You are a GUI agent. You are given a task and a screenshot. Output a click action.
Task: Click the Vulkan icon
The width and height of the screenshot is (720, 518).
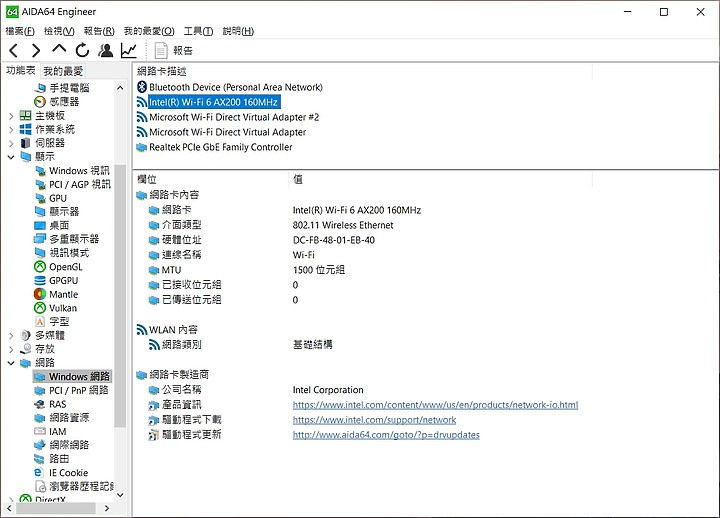pos(40,308)
